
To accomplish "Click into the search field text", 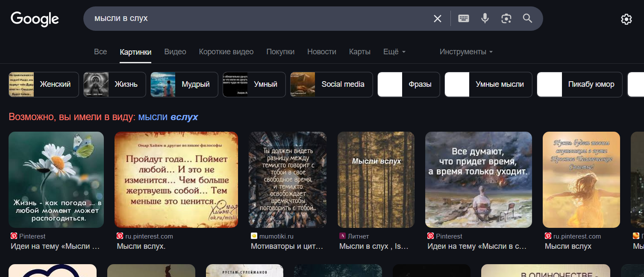I will (121, 18).
